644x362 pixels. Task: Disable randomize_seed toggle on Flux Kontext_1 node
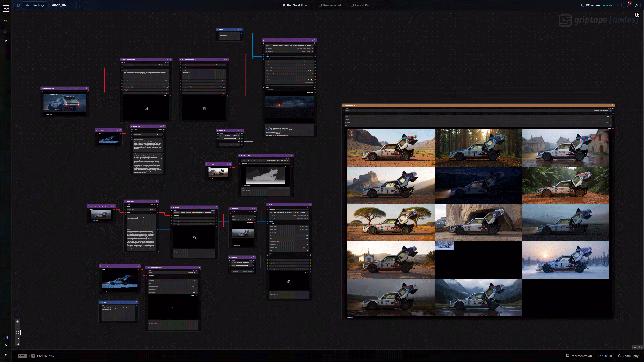(312, 80)
